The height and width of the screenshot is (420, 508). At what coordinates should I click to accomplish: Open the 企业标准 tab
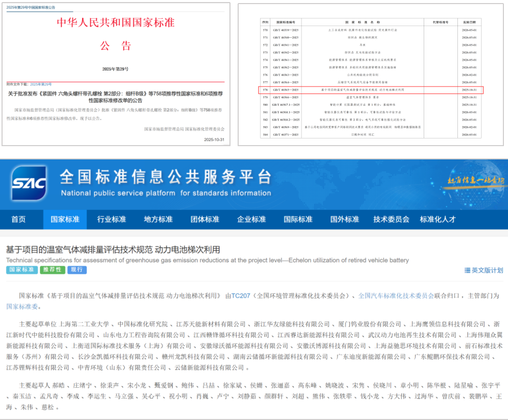[x=251, y=219]
